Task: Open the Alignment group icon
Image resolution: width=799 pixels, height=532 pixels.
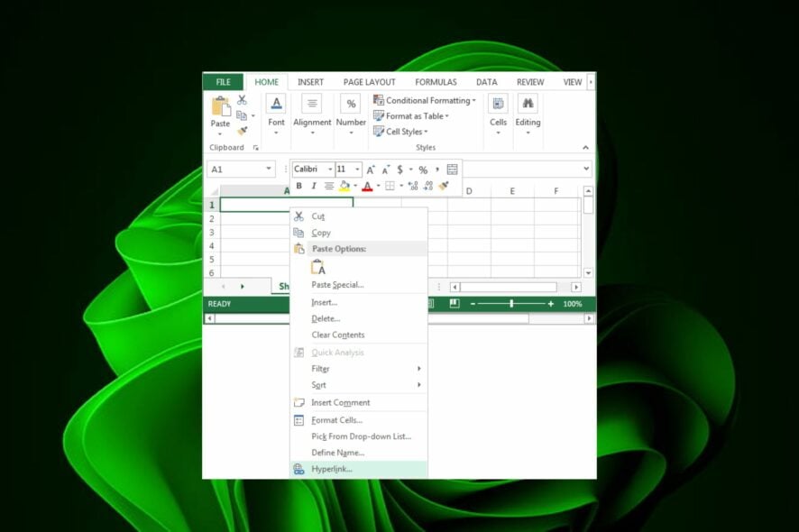Action: pos(312,104)
